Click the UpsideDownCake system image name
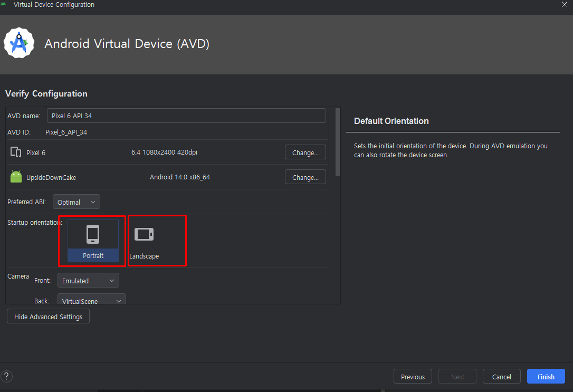 pyautogui.click(x=51, y=178)
